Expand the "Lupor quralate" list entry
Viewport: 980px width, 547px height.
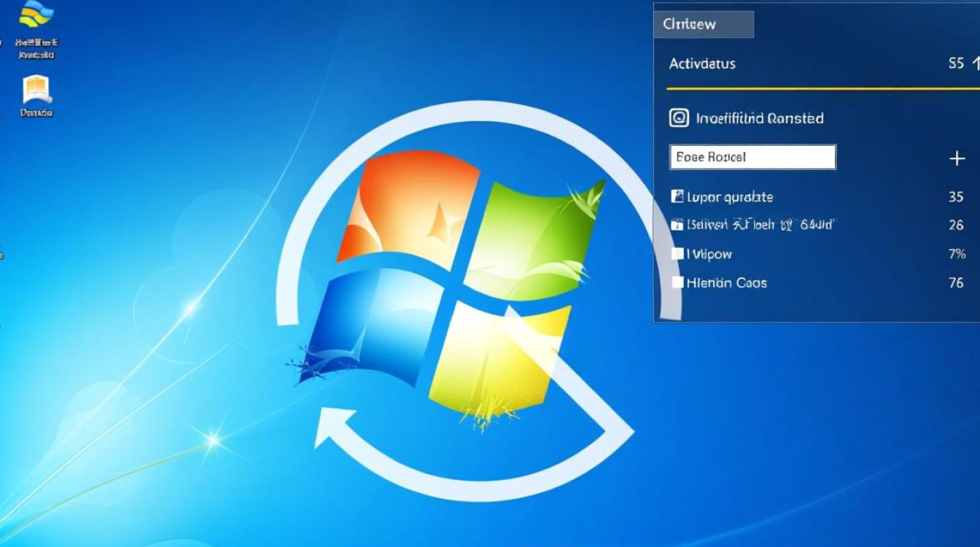point(729,196)
